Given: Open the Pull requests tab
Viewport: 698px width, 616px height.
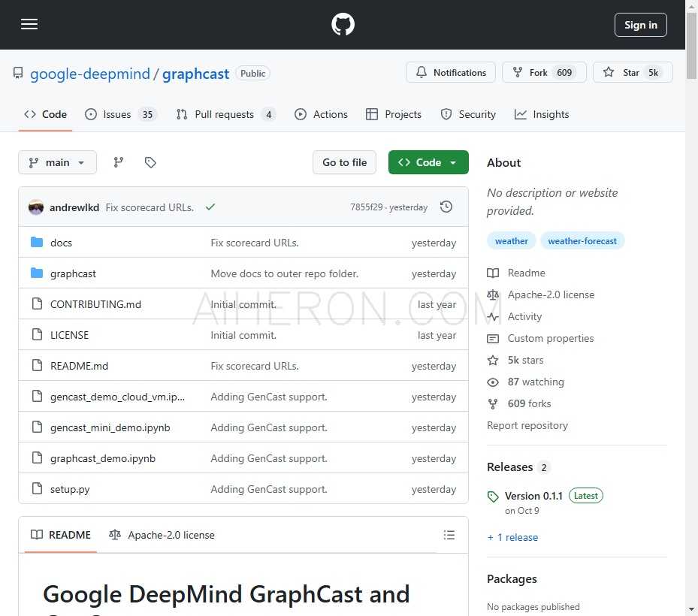Looking at the screenshot, I should 225,114.
